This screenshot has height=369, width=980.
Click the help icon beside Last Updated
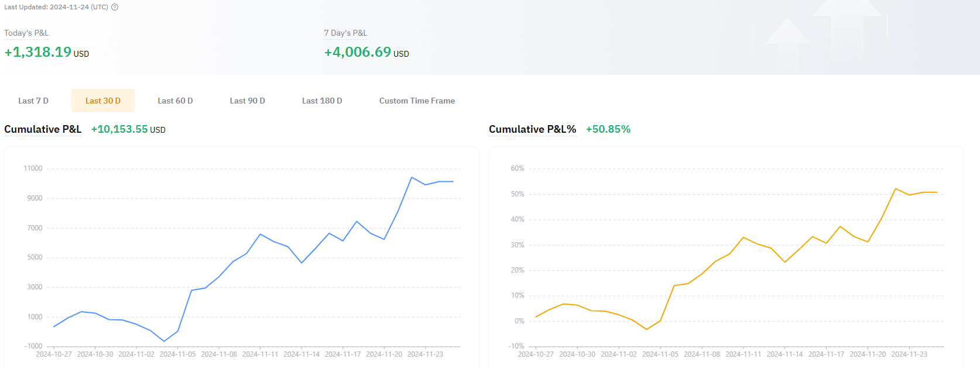pyautogui.click(x=115, y=7)
